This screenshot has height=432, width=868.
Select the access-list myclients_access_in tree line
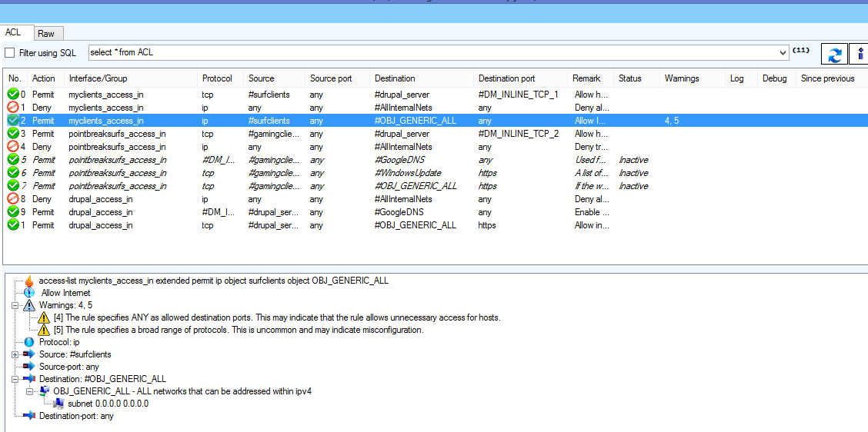pyautogui.click(x=214, y=281)
